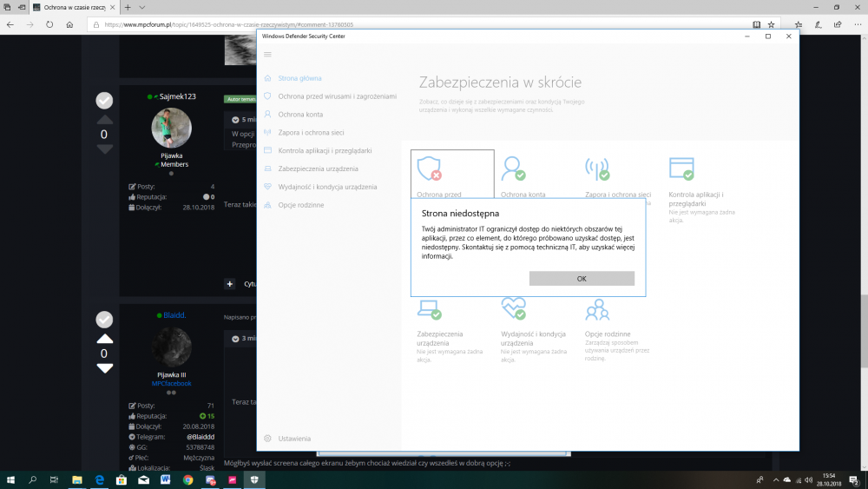Image resolution: width=868 pixels, height=489 pixels.
Task: Open Zabezpieczenia urządzenia in the sidebar
Action: click(318, 169)
